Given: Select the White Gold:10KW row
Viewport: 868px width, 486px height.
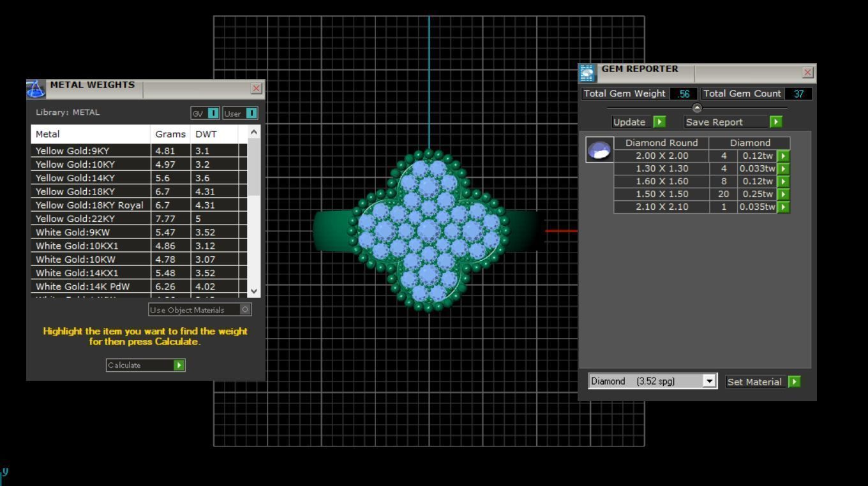Looking at the screenshot, I should point(139,259).
